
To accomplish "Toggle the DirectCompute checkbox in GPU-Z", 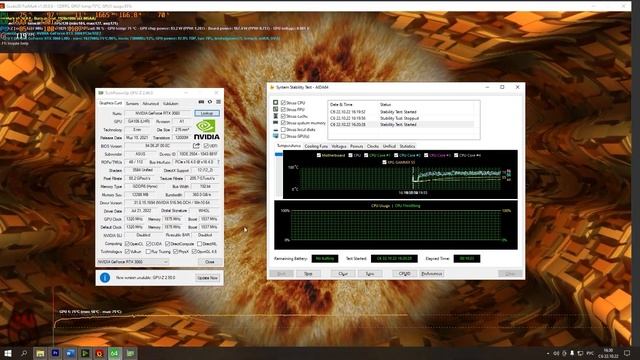I will coord(167,244).
